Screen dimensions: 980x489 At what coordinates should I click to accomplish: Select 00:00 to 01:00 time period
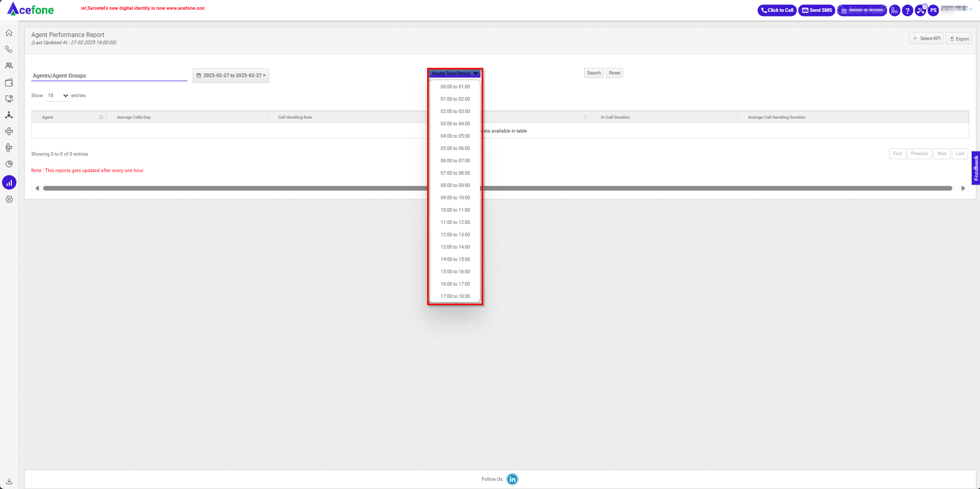(455, 87)
